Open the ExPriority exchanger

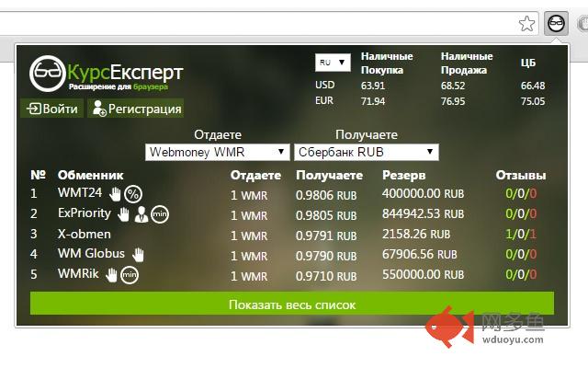pos(85,213)
